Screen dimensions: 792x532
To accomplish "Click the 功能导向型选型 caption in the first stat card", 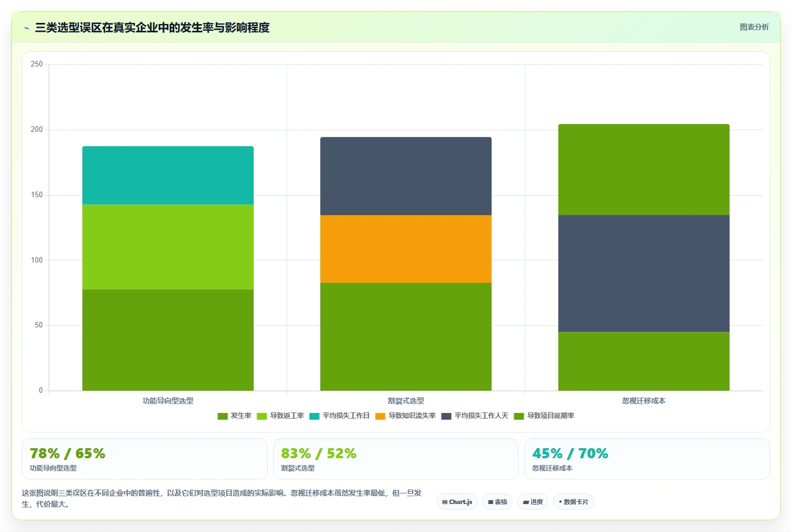I will [x=53, y=468].
